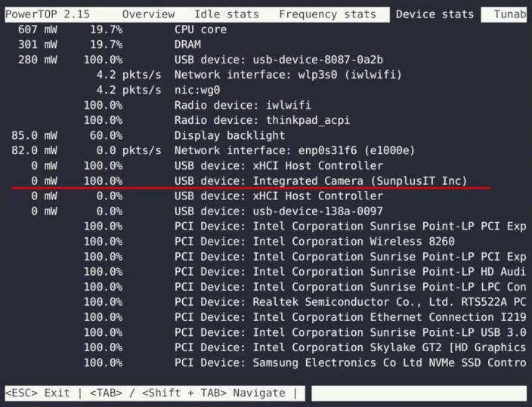Viewport: 532px width, 407px height.
Task: Click the wlp3s0 (iwlwifi) network interface line
Action: (288, 75)
